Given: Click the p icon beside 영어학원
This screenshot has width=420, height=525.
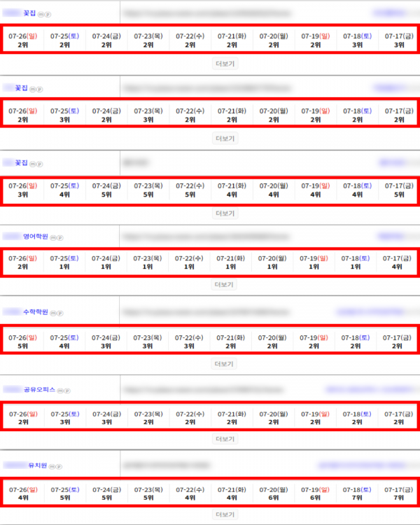Looking at the screenshot, I should pyautogui.click(x=60, y=238).
